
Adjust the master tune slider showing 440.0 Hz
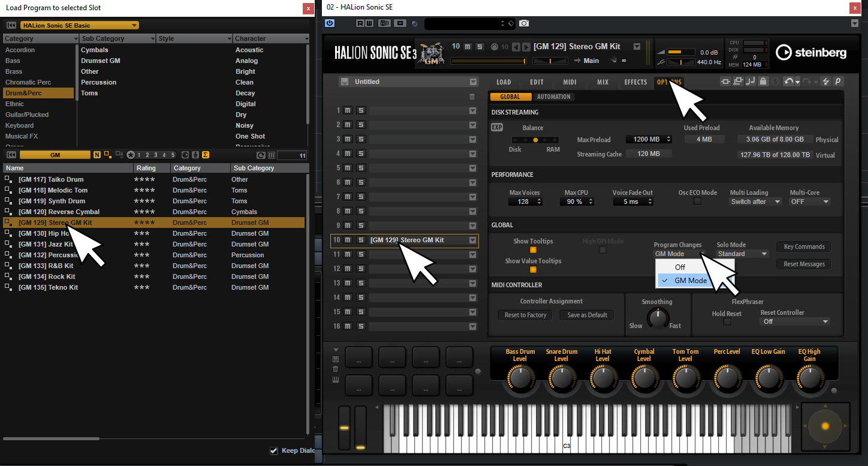click(x=681, y=62)
